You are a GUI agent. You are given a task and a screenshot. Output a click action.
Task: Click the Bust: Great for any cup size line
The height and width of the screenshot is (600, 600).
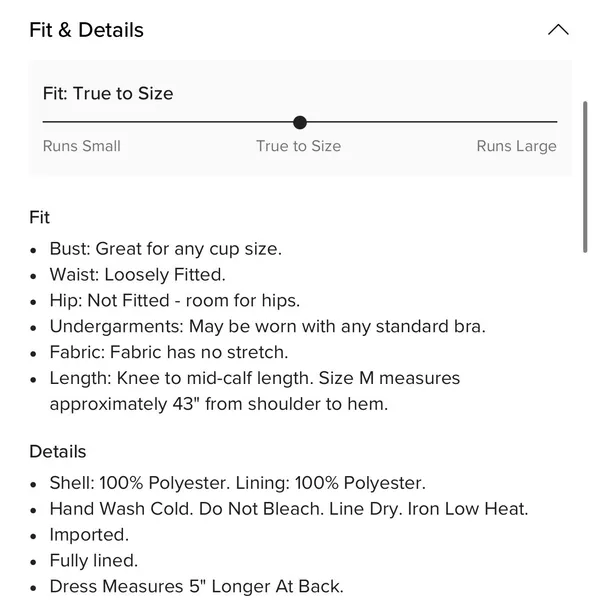pyautogui.click(x=166, y=249)
